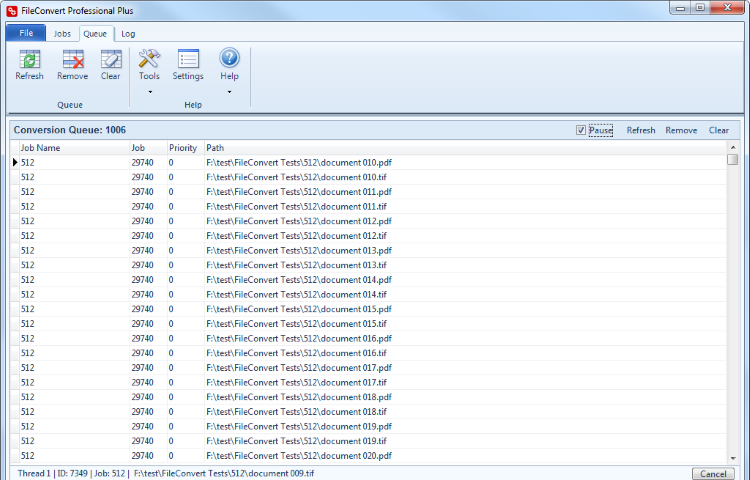The width and height of the screenshot is (750, 480).
Task: Click the status bar path document 009.tif
Action: pos(224,474)
